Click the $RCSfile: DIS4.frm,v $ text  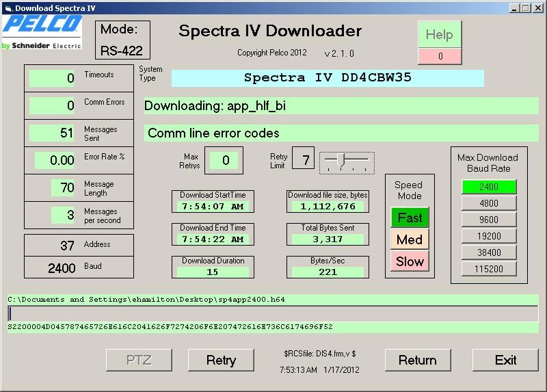(x=319, y=354)
